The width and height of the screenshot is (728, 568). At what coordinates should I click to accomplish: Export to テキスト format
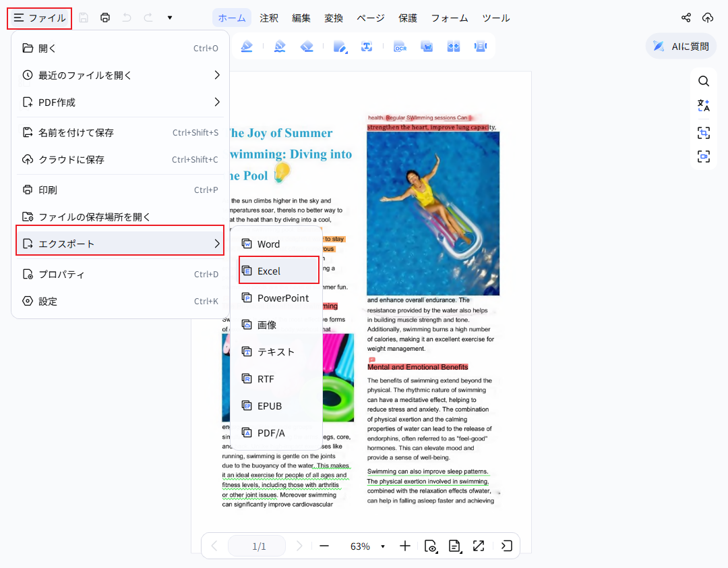[278, 352]
